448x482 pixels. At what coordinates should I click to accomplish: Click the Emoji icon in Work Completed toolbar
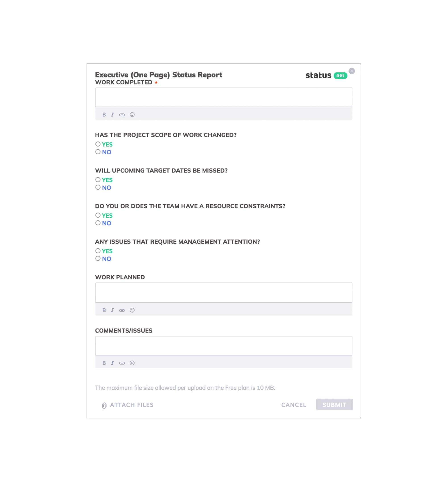point(132,115)
